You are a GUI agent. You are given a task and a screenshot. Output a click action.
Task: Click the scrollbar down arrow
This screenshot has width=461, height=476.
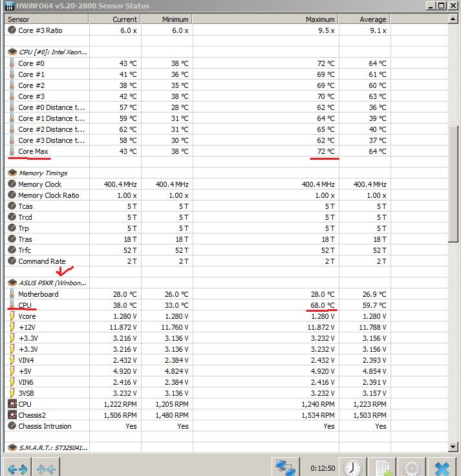click(453, 446)
